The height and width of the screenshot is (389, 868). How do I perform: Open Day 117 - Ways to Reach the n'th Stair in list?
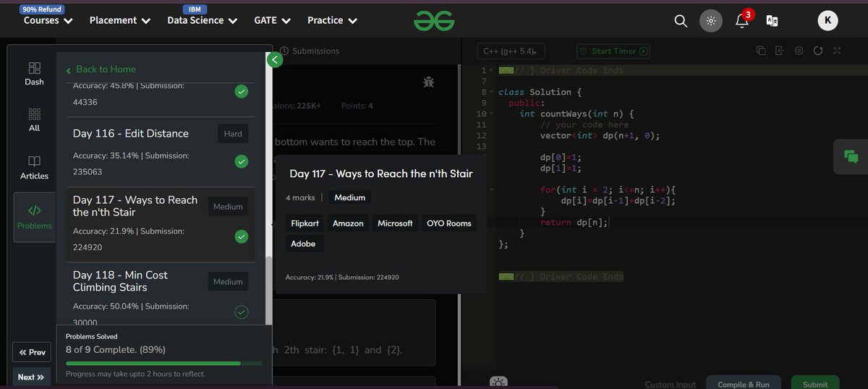[135, 206]
